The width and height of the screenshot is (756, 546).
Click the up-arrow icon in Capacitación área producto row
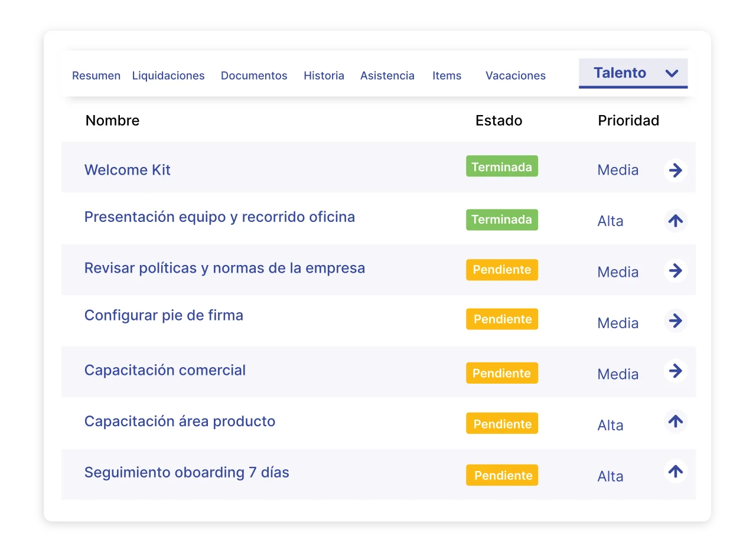pyautogui.click(x=675, y=421)
